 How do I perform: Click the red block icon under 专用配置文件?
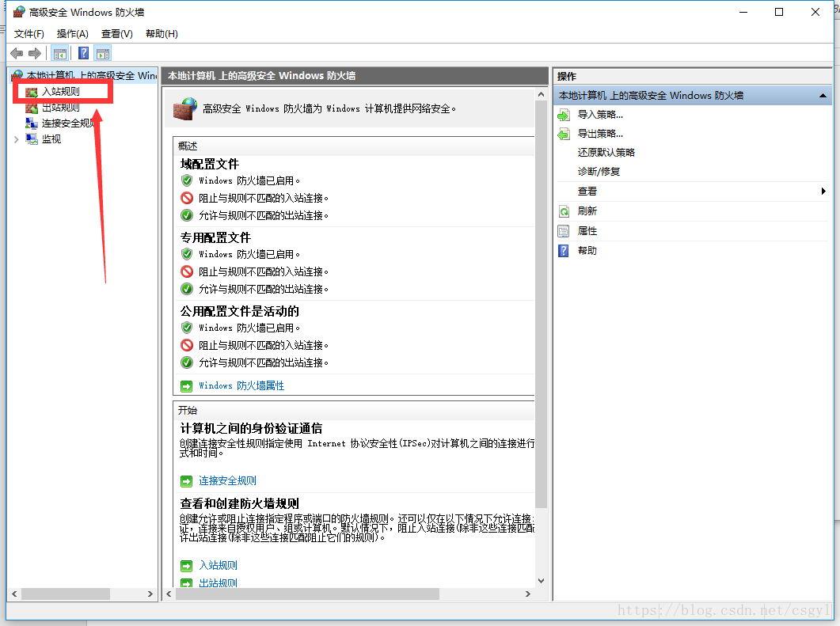[186, 271]
